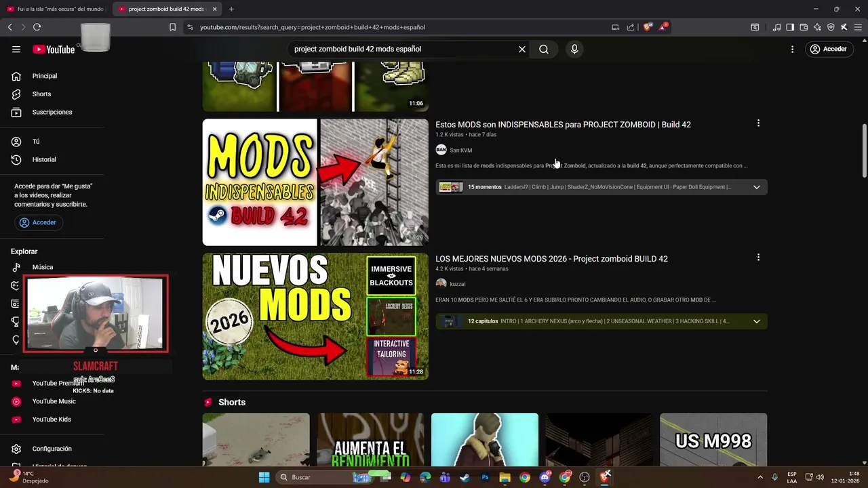
Task: Open YouTube Music link in sidebar
Action: tap(54, 401)
